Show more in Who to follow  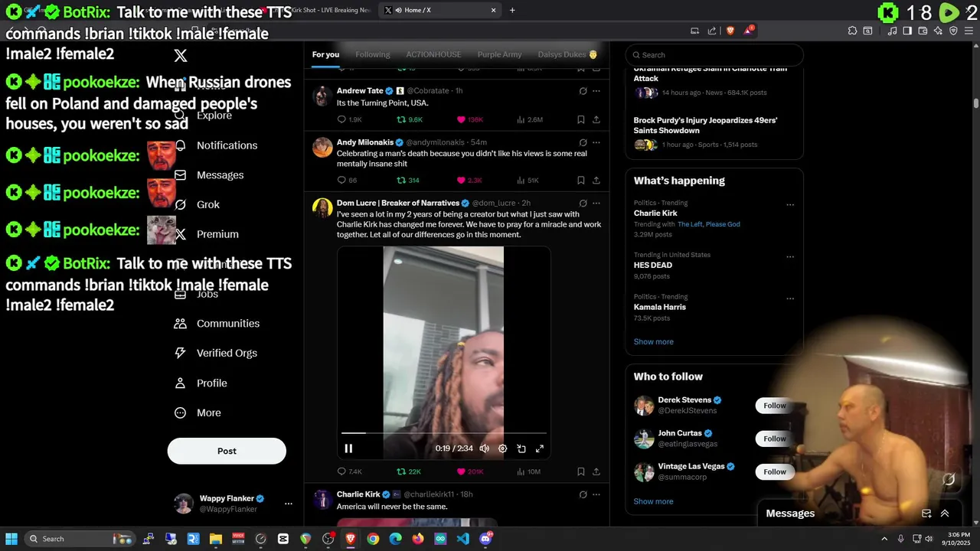653,501
